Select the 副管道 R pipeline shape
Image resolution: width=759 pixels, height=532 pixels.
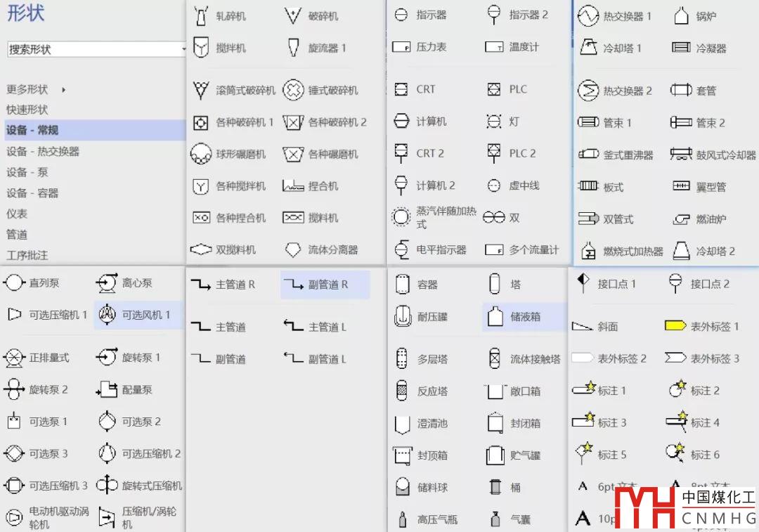(x=325, y=285)
